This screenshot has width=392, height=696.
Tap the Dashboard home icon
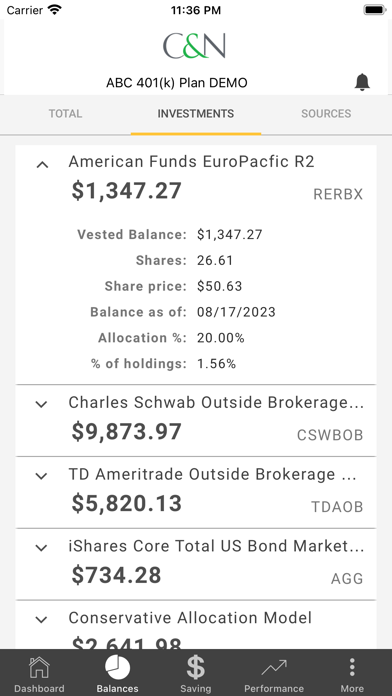(39, 668)
